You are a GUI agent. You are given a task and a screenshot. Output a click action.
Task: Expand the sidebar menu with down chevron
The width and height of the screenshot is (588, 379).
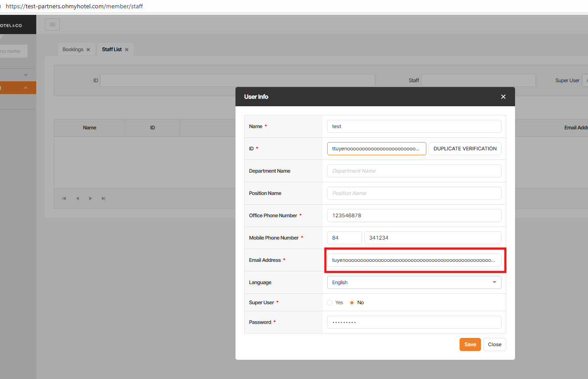coord(26,75)
